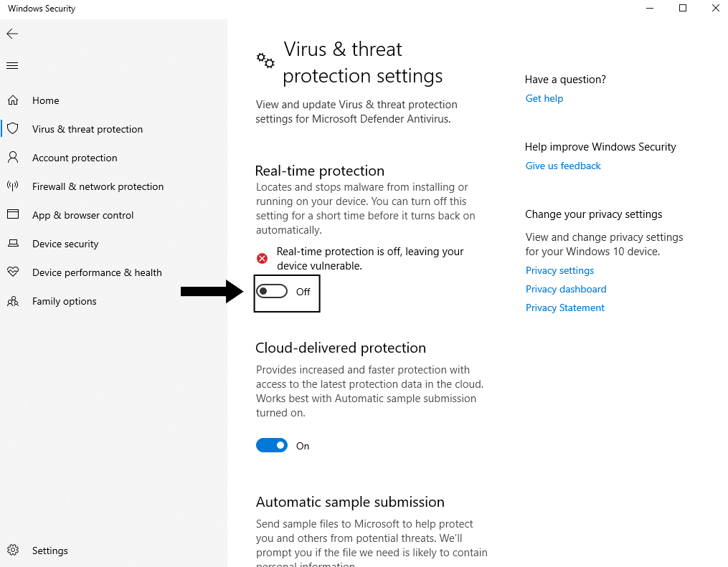Screen dimensions: 728x567
Task: Disable the Cloud-delivered protection toggle
Action: (272, 445)
